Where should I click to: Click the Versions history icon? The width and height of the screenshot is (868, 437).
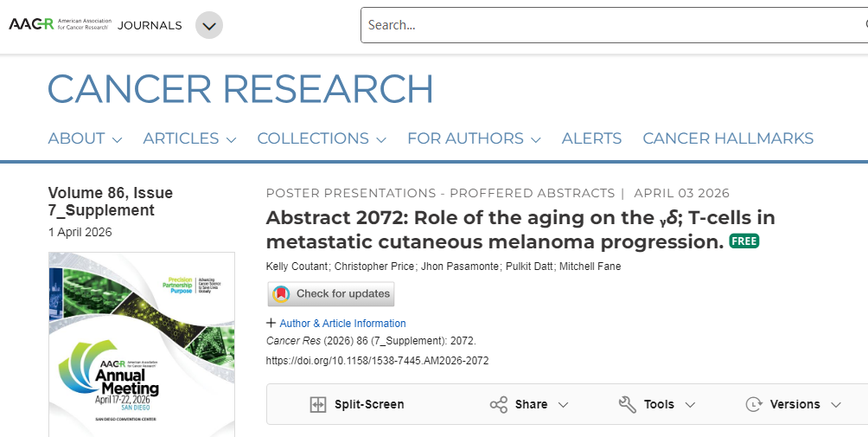pos(755,404)
